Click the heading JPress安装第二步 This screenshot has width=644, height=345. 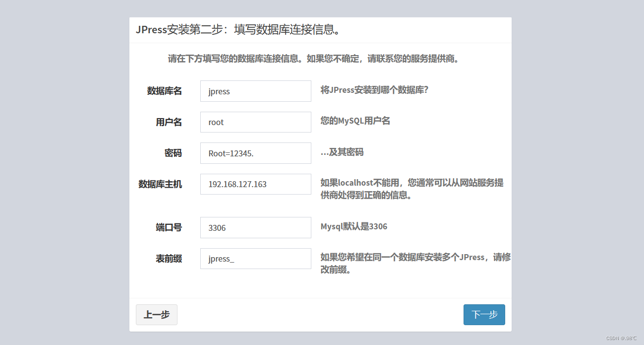[239, 30]
